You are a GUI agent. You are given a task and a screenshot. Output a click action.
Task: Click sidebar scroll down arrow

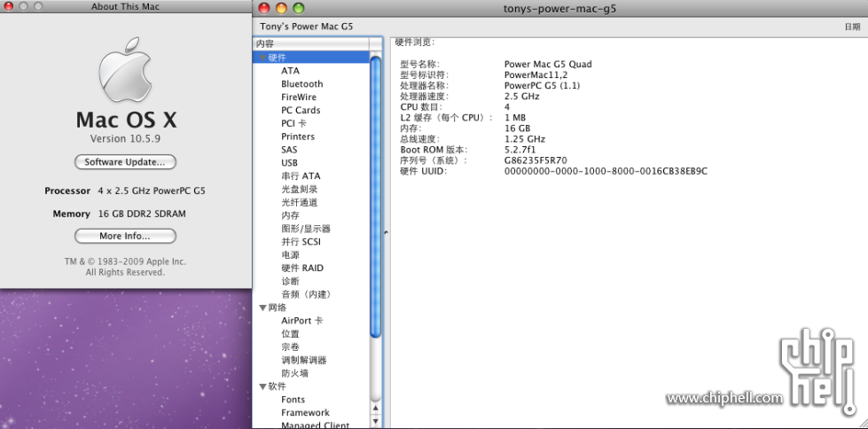click(376, 421)
